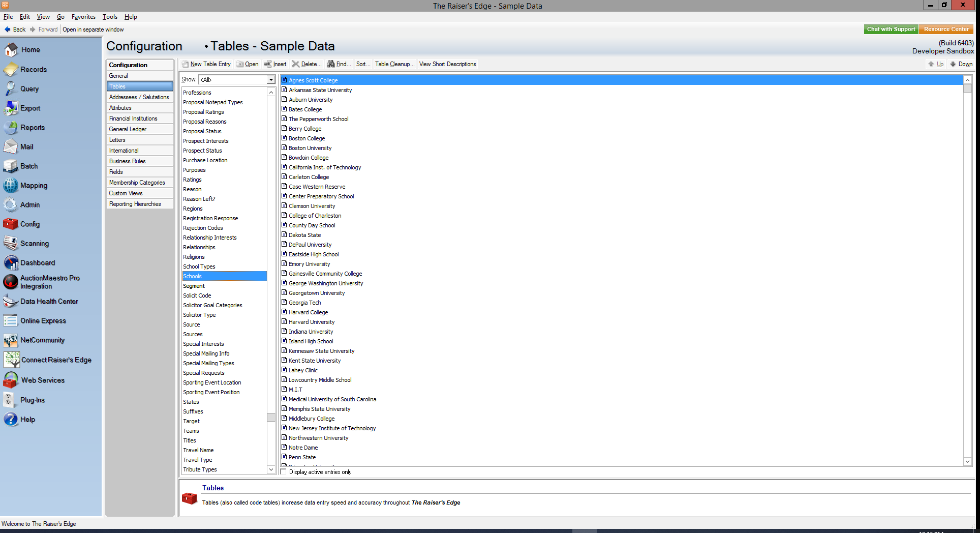Image resolution: width=980 pixels, height=533 pixels.
Task: Open the Admin gear icon
Action: (11, 205)
